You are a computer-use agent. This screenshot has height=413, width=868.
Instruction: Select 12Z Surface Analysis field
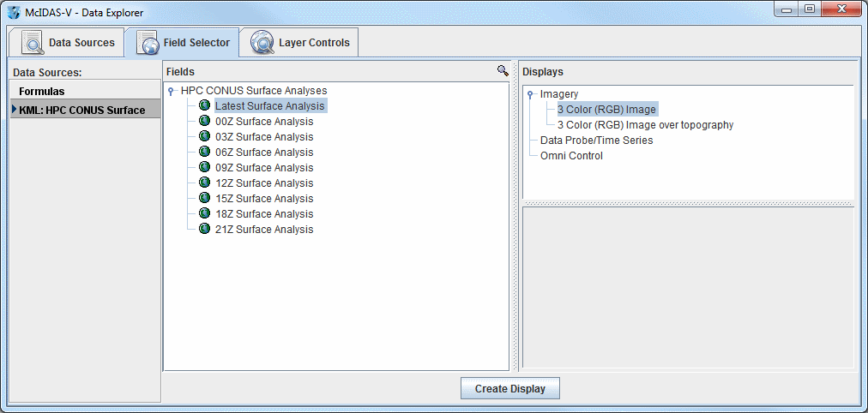click(264, 183)
